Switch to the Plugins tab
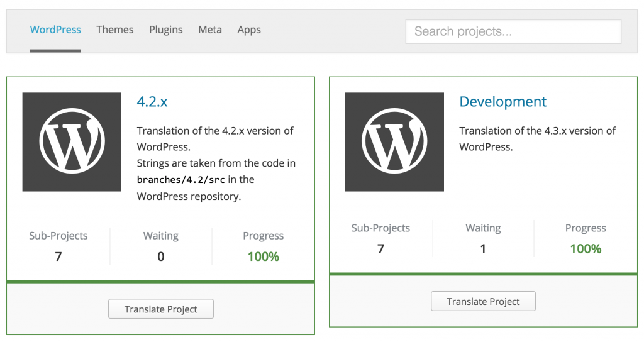 [x=166, y=30]
